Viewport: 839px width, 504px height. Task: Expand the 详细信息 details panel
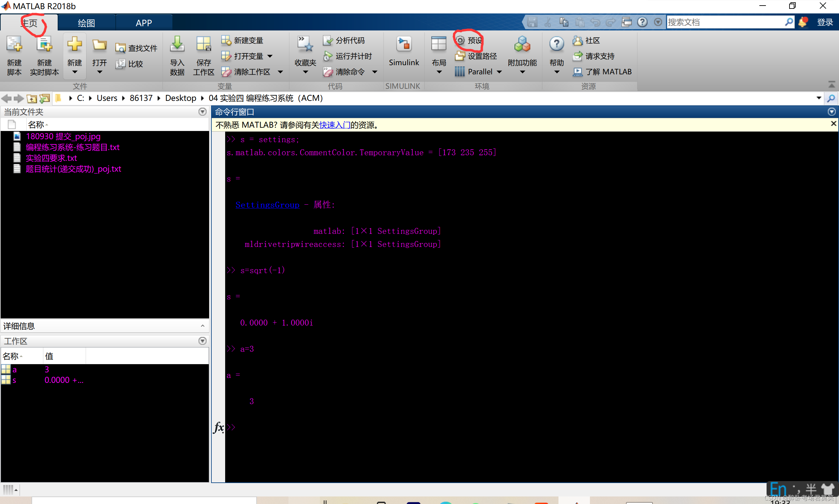click(203, 326)
